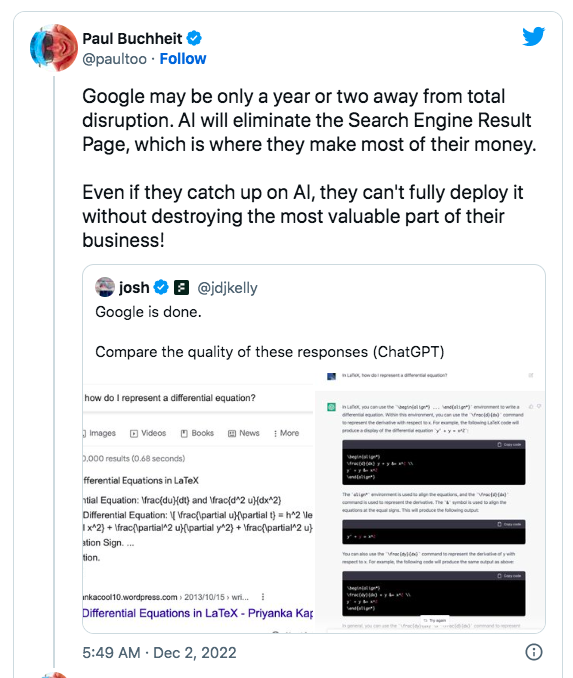573x678 pixels.
Task: Follow the @paultoo account
Action: 182,58
